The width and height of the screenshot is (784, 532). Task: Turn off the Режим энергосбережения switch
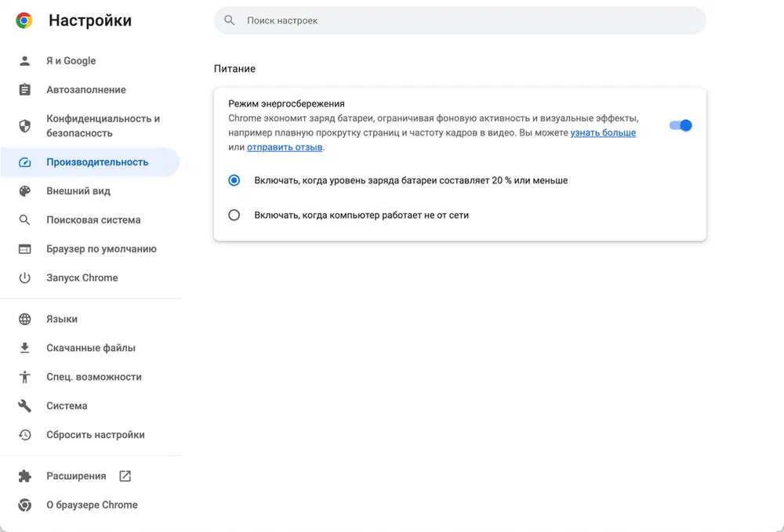[x=681, y=125]
